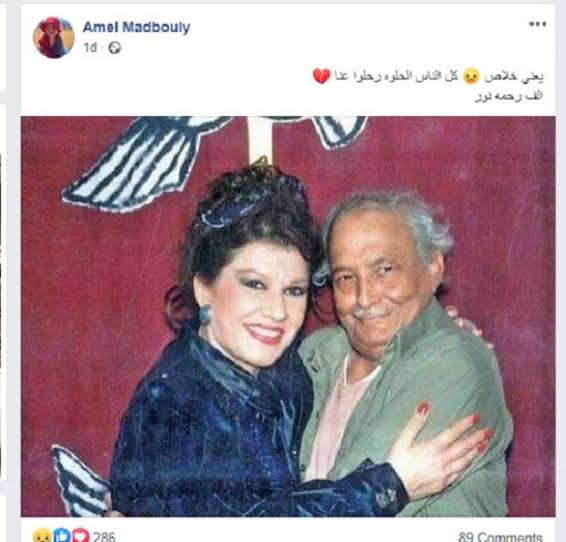Image resolution: width=566 pixels, height=542 pixels.
Task: Open the three-dots post options menu
Action: pyautogui.click(x=537, y=25)
